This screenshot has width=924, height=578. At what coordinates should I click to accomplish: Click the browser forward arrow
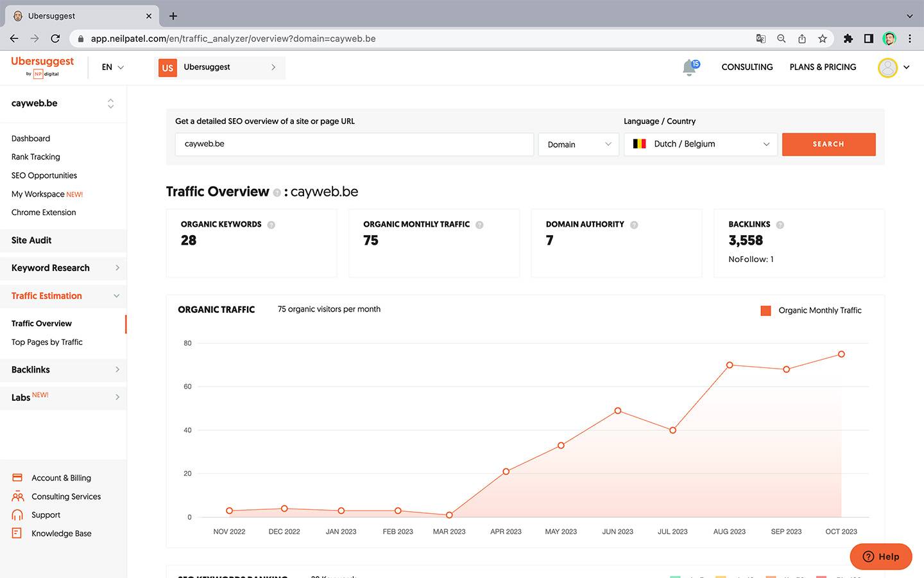pos(35,39)
